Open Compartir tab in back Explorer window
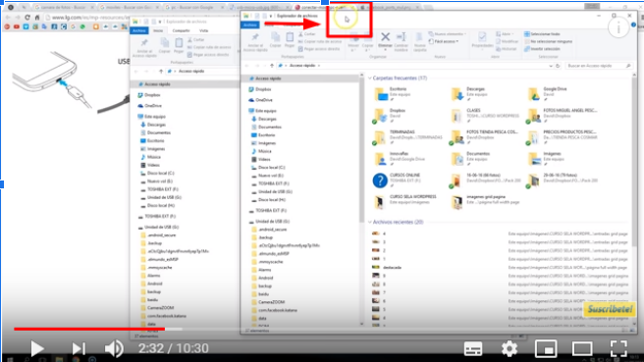The height and width of the screenshot is (362, 644). tap(181, 30)
